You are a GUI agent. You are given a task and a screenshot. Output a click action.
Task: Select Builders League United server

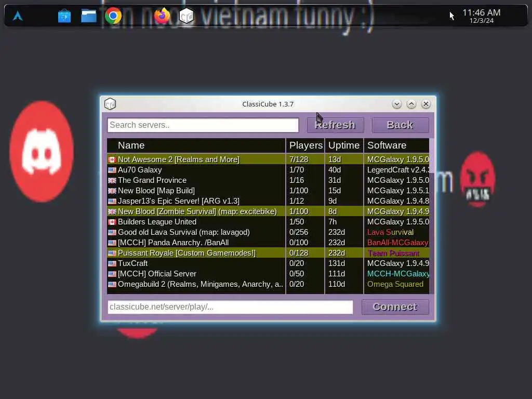(x=268, y=221)
